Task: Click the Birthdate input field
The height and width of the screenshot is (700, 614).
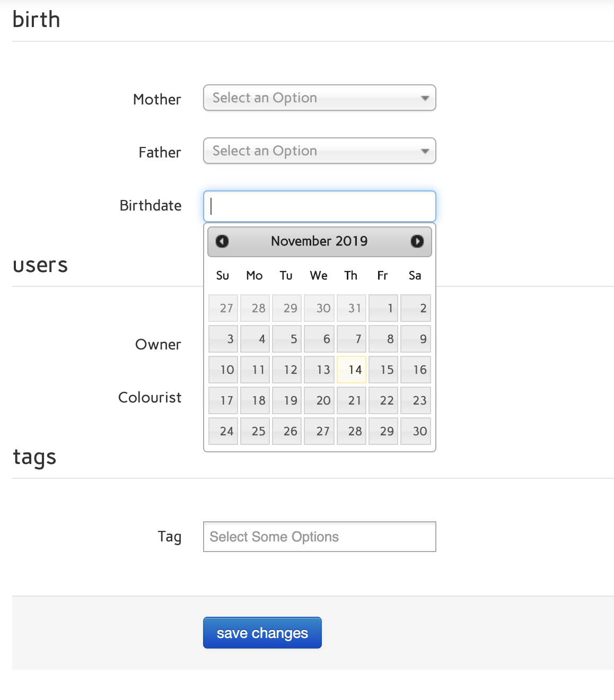Action: (x=319, y=206)
